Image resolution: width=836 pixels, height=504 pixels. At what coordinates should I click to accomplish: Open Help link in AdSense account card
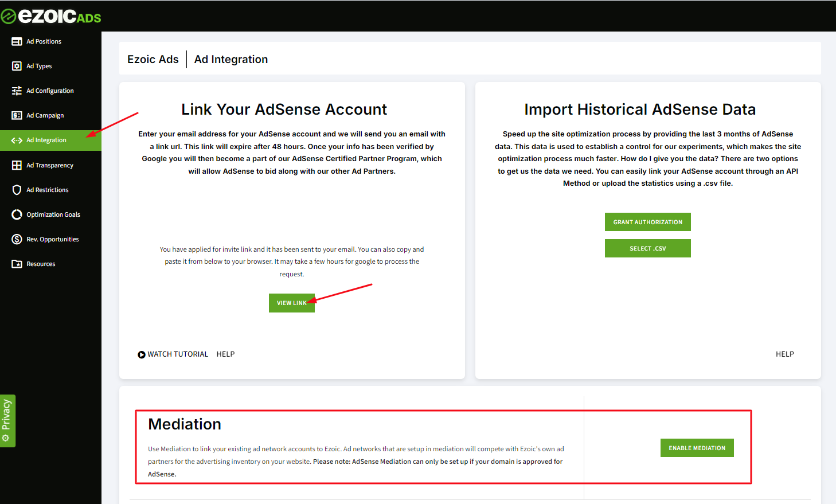(x=225, y=354)
